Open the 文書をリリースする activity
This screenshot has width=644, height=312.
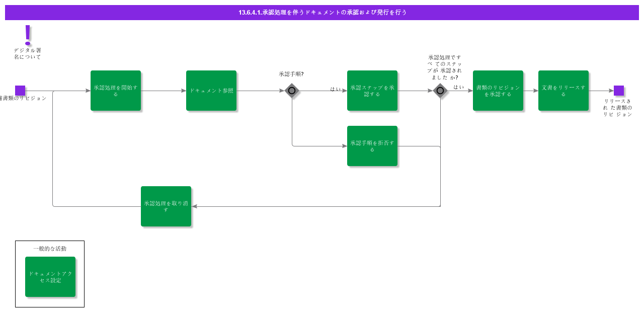(563, 91)
